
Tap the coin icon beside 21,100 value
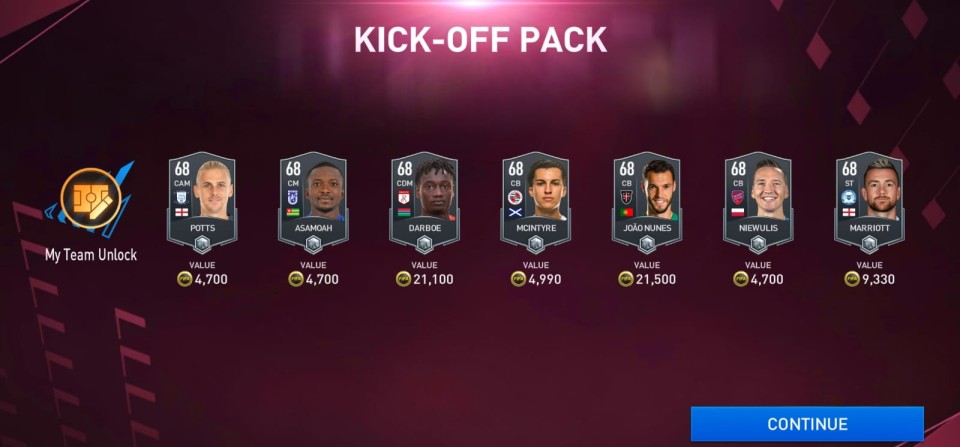point(403,279)
